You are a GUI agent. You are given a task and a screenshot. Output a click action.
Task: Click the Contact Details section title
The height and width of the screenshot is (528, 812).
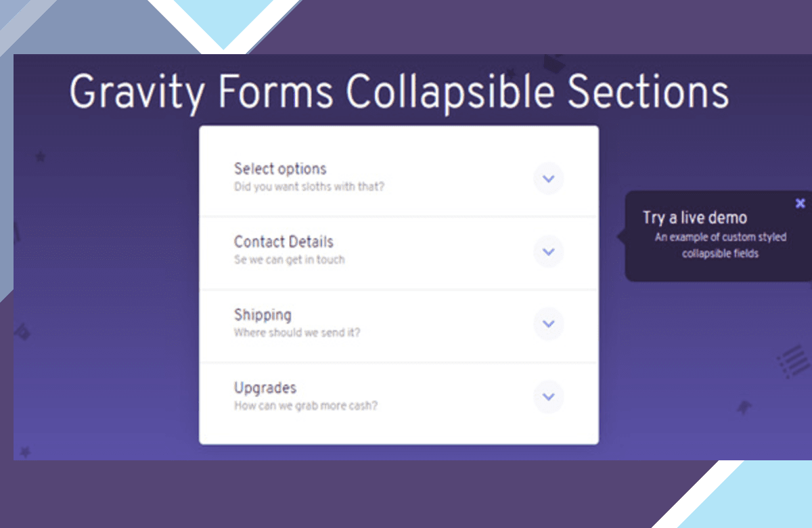pyautogui.click(x=284, y=242)
